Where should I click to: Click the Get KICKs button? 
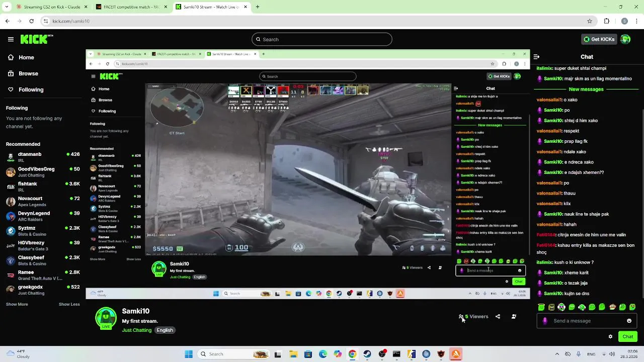pos(599,39)
